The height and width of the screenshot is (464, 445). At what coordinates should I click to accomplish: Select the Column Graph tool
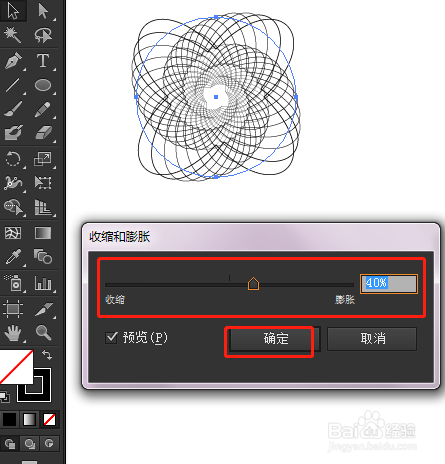click(43, 283)
